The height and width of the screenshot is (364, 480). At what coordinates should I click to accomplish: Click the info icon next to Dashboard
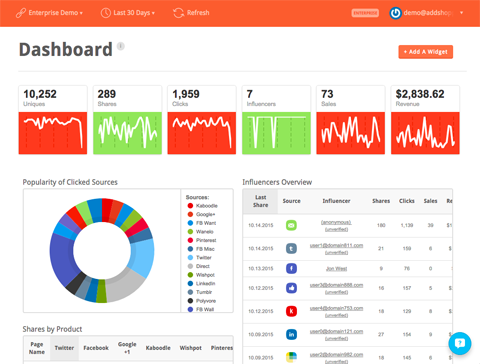pyautogui.click(x=121, y=46)
